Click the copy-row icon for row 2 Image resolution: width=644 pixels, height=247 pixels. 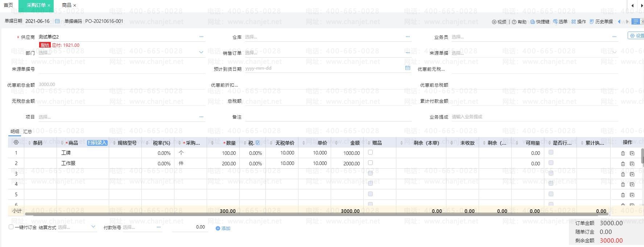(632, 164)
